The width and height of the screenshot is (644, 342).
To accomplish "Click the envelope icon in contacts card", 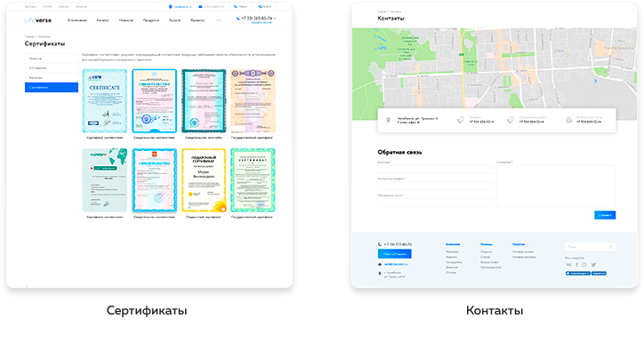I will coord(569,120).
